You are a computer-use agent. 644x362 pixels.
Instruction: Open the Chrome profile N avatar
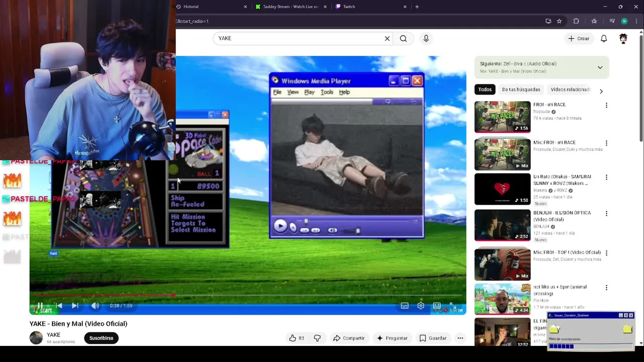click(x=624, y=21)
